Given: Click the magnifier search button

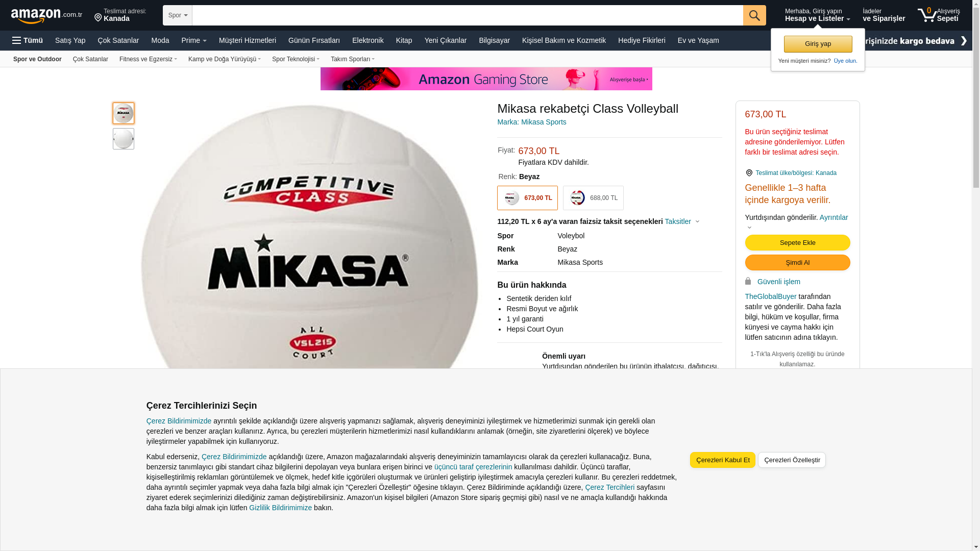Looking at the screenshot, I should click(x=754, y=15).
